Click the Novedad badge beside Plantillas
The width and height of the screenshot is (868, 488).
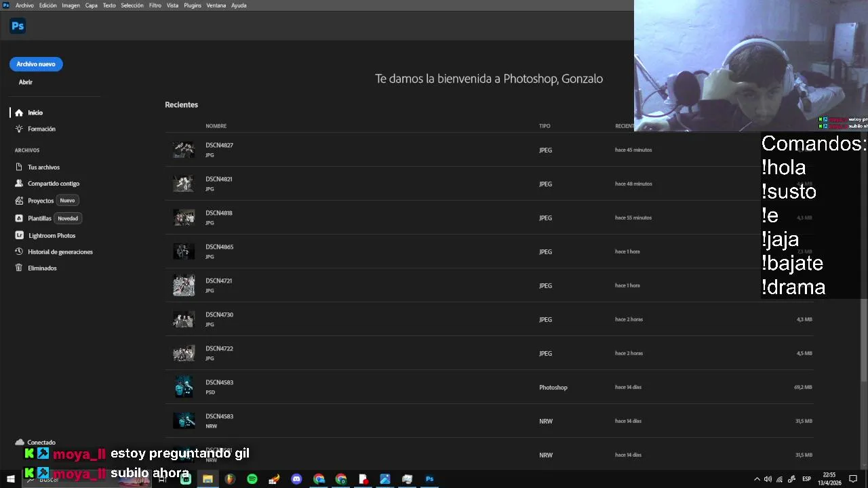pyautogui.click(x=68, y=218)
